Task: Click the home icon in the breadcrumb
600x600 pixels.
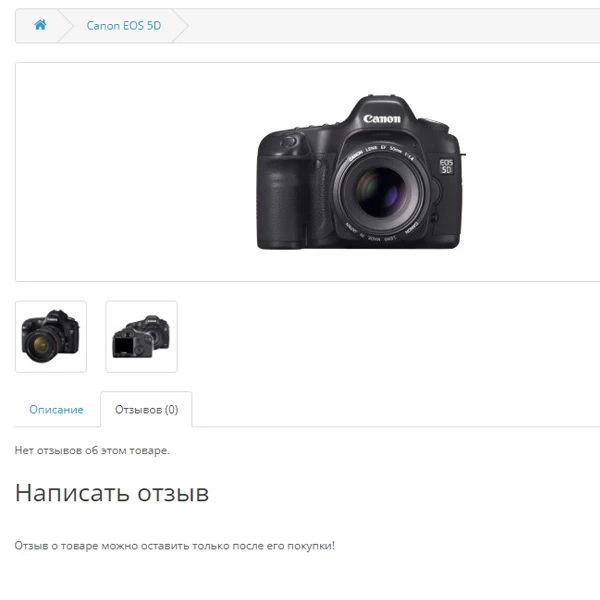Action: [40, 25]
